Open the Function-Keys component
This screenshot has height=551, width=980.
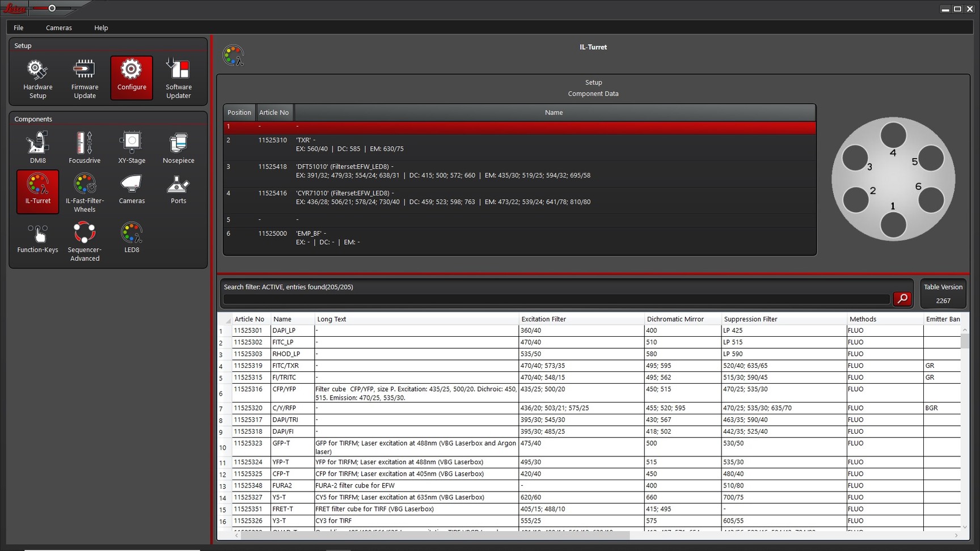(x=37, y=237)
